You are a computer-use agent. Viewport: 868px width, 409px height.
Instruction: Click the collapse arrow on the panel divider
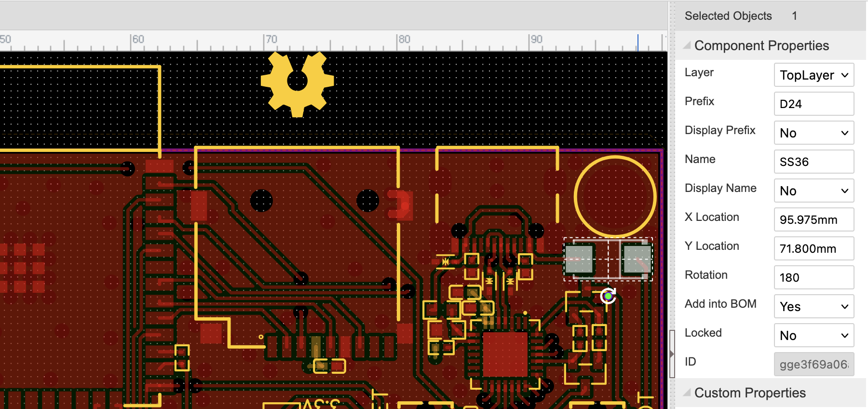(x=672, y=354)
